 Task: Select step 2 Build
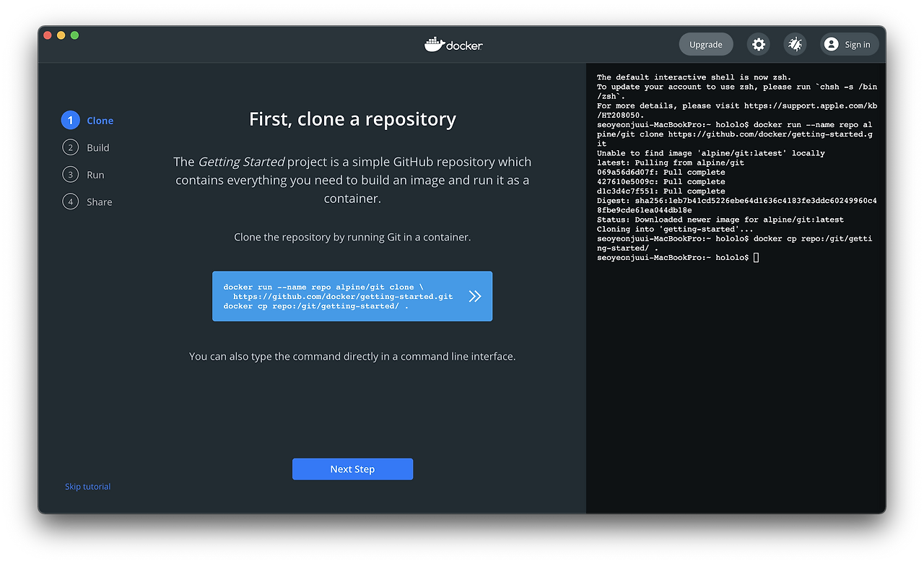pyautogui.click(x=86, y=147)
